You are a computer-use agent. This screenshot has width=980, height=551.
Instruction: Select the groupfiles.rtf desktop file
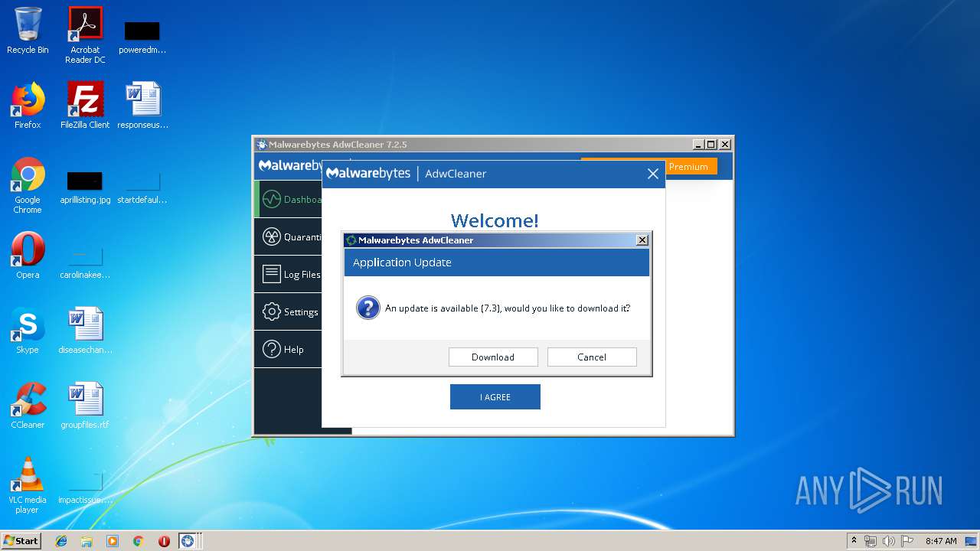85,406
